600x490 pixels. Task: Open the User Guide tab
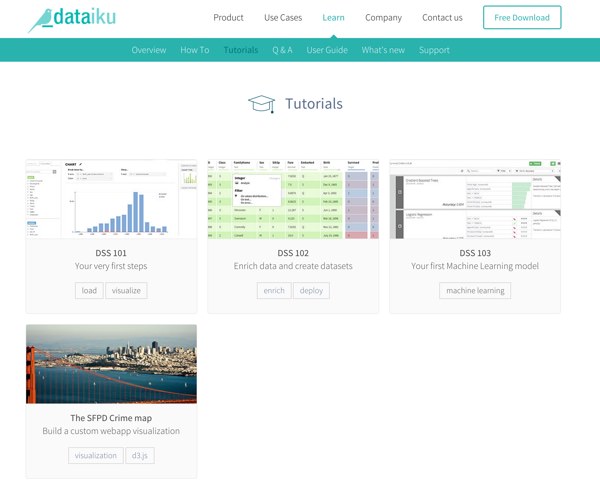[x=327, y=50]
